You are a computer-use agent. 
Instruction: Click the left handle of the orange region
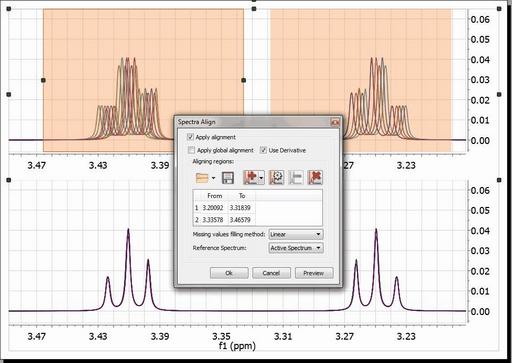(43, 80)
